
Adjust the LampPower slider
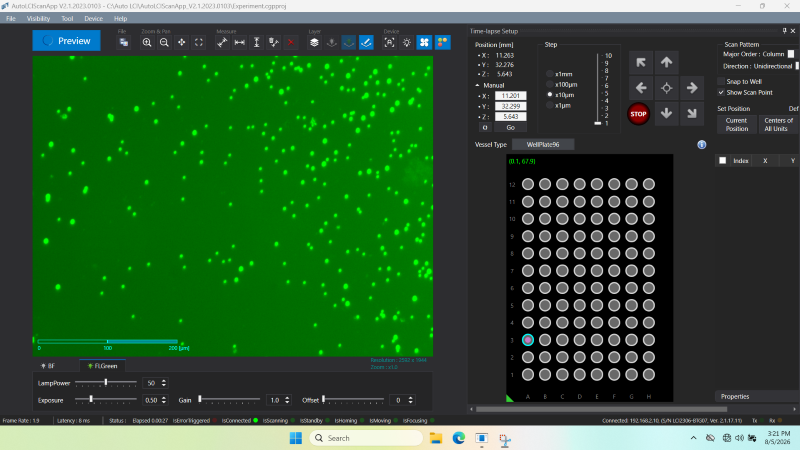point(106,383)
